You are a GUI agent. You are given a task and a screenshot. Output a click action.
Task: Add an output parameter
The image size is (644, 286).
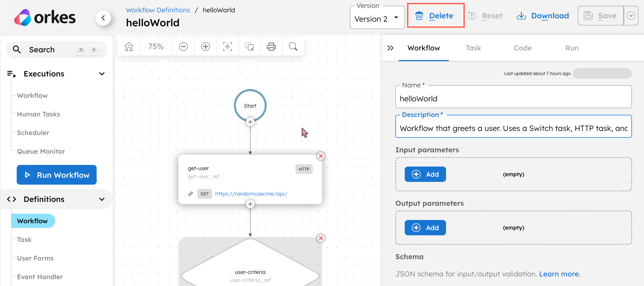[x=425, y=228]
